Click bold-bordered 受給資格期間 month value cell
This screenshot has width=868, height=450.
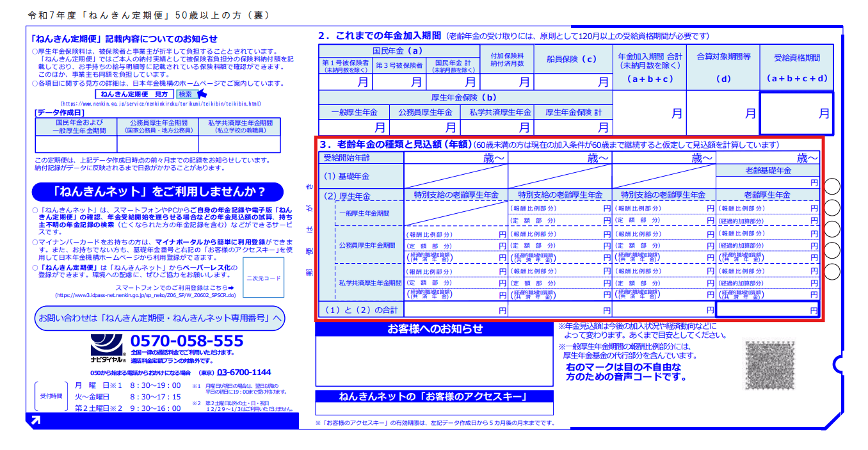pyautogui.click(x=796, y=113)
